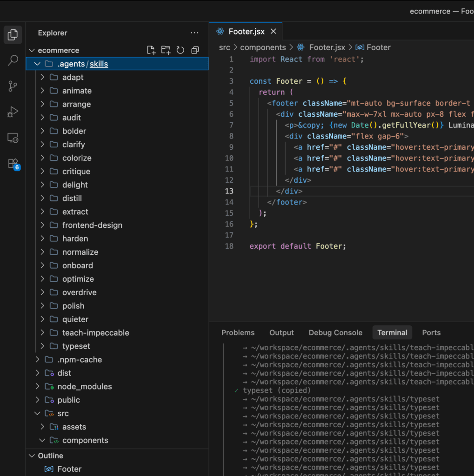Select the teach-impeccable folder

pos(95,332)
